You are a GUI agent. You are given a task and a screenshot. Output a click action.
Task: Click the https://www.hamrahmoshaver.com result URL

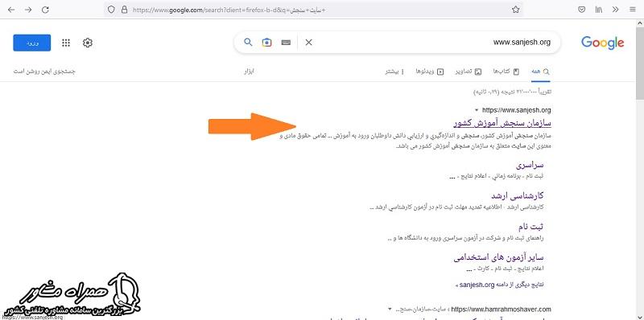pos(501,309)
